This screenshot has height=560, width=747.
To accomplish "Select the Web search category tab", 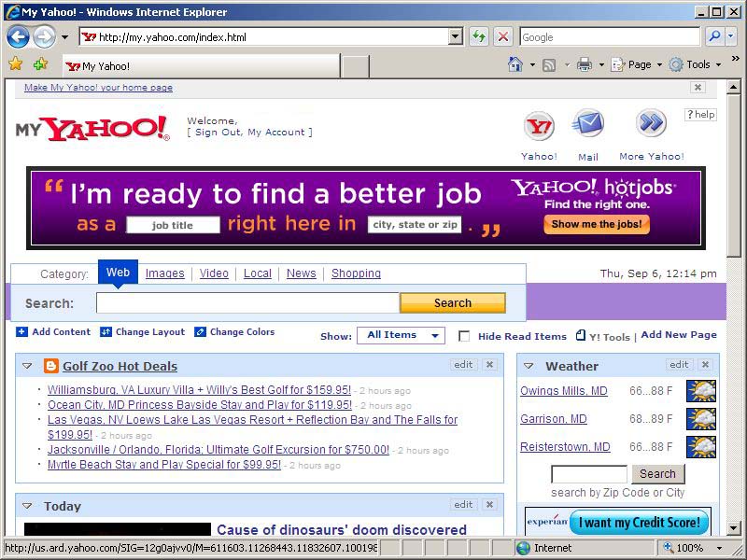I will click(x=118, y=273).
